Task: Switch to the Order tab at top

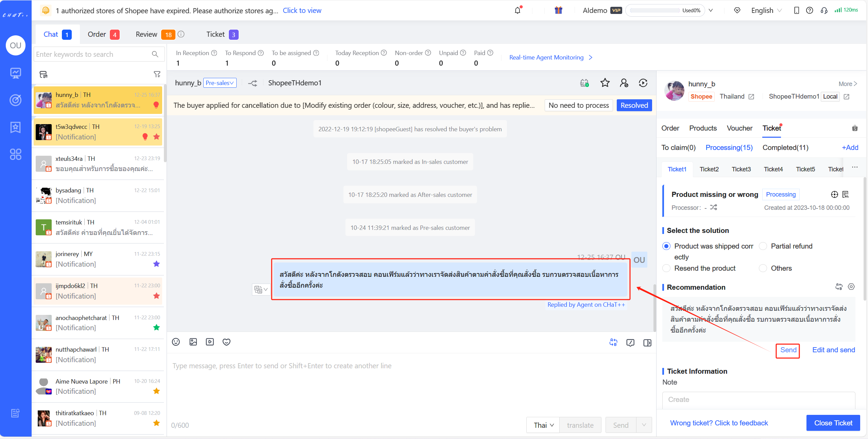Action: [x=103, y=34]
